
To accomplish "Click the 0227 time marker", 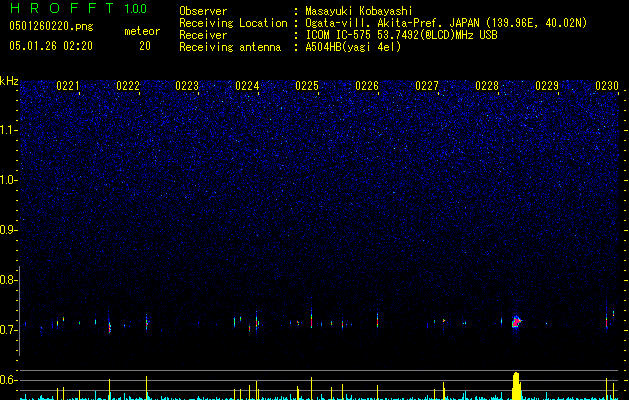I will click(x=427, y=86).
